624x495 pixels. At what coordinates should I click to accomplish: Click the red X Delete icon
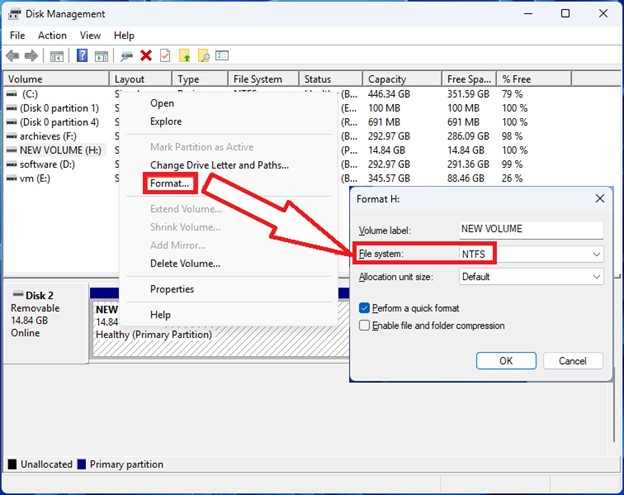point(146,56)
